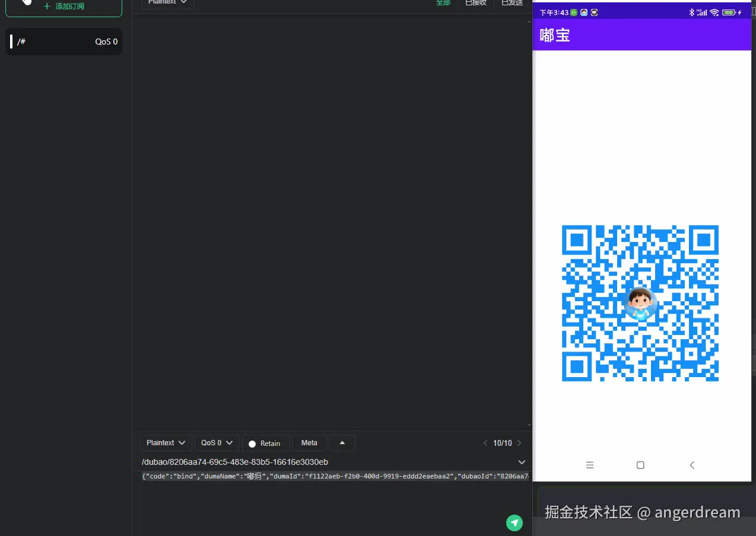
Task: Tap the recent apps menu icon on phone
Action: pyautogui.click(x=590, y=465)
